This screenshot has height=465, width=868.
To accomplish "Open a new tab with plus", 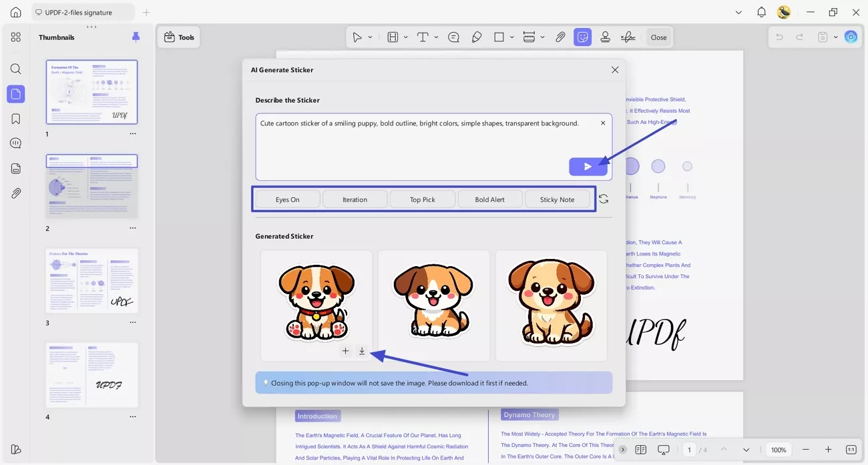I will click(x=146, y=12).
